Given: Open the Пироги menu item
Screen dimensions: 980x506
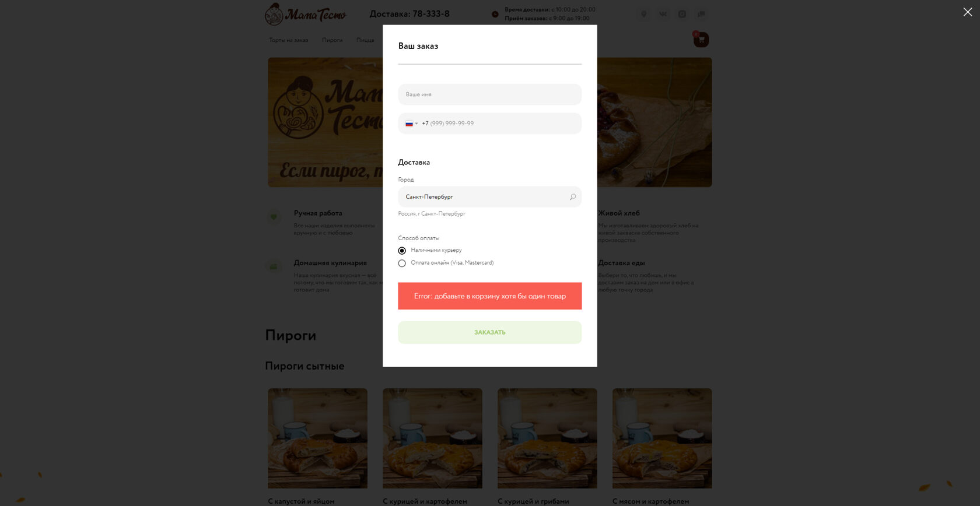Looking at the screenshot, I should [332, 40].
